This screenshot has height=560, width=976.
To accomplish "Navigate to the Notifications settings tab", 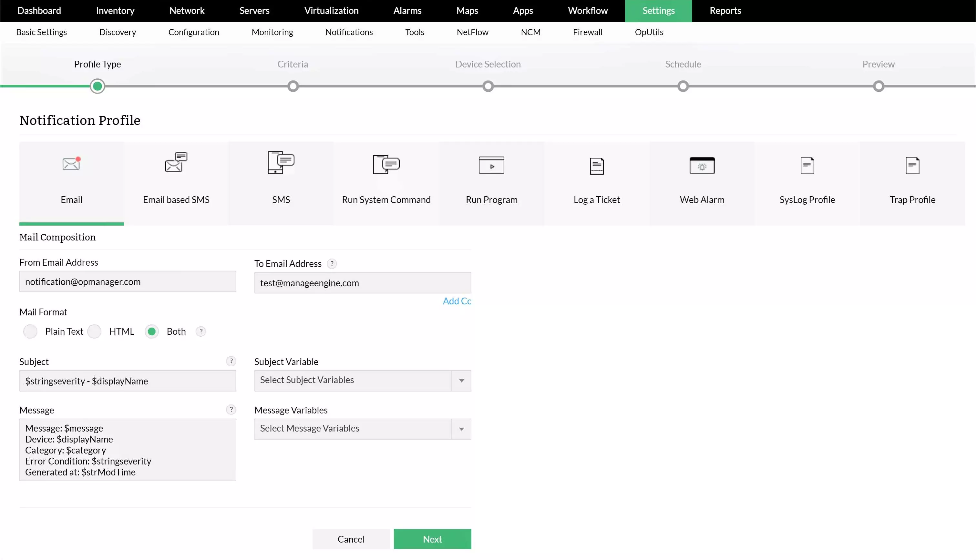I will tap(349, 32).
